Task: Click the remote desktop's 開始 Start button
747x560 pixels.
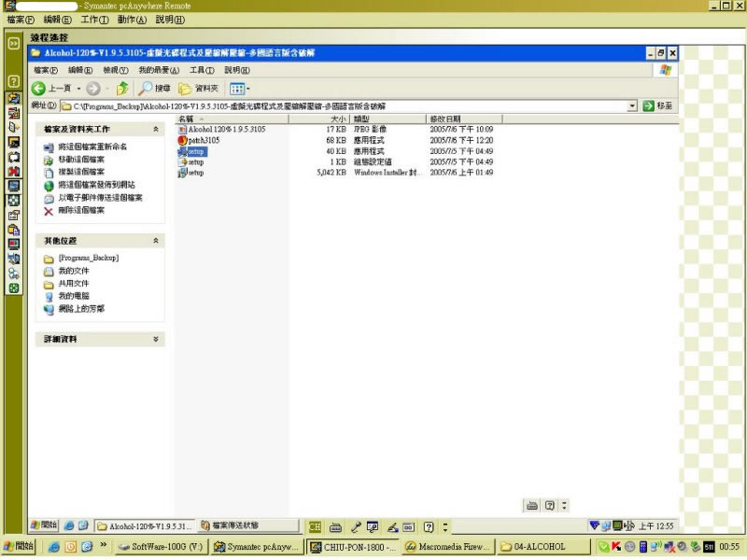Action: [43, 525]
